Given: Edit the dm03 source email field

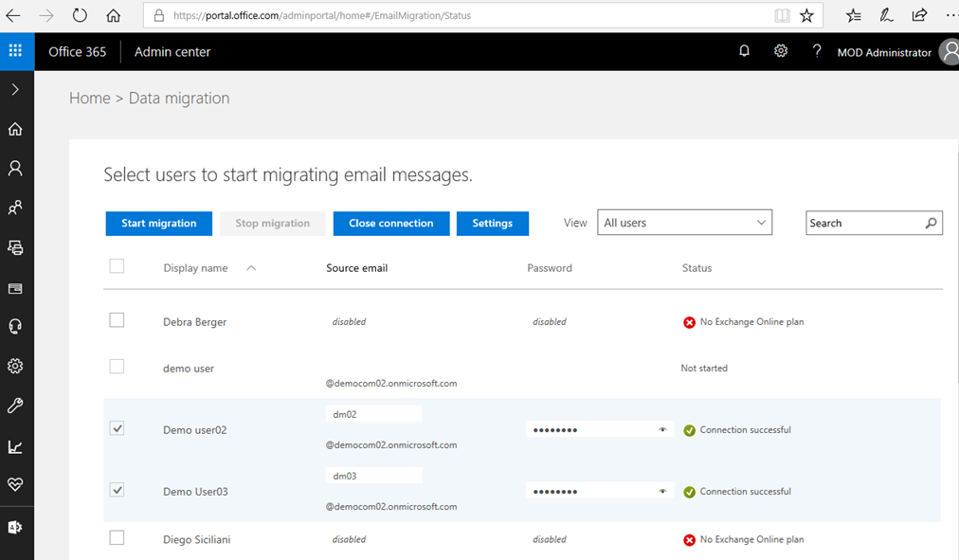Looking at the screenshot, I should (x=373, y=476).
